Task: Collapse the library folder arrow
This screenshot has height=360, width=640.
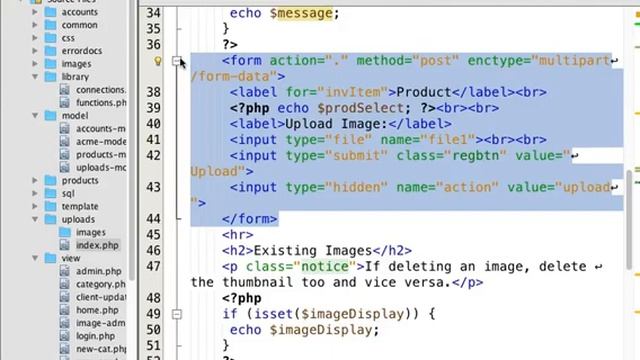Action: [35, 77]
